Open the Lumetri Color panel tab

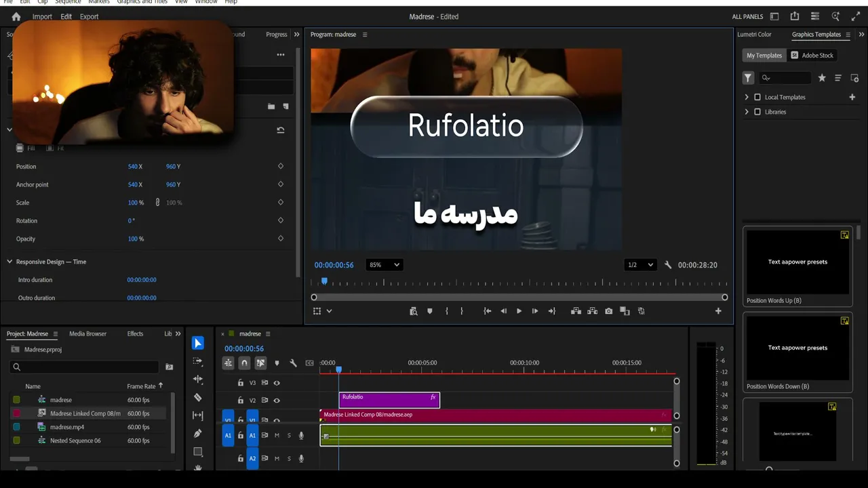point(754,35)
